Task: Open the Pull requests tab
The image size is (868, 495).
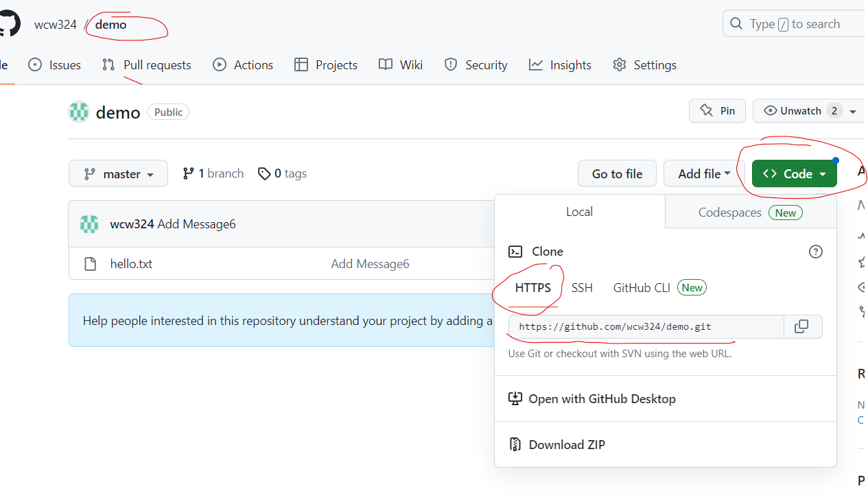Action: pyautogui.click(x=146, y=64)
